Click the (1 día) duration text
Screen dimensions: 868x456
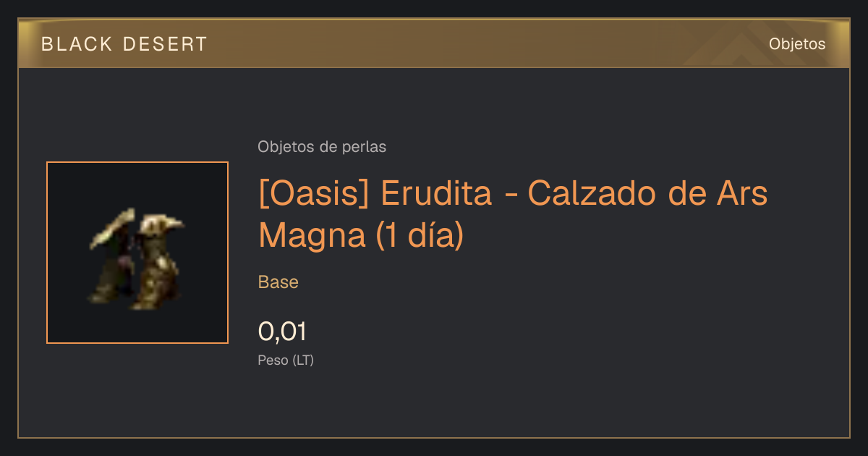[x=420, y=237]
